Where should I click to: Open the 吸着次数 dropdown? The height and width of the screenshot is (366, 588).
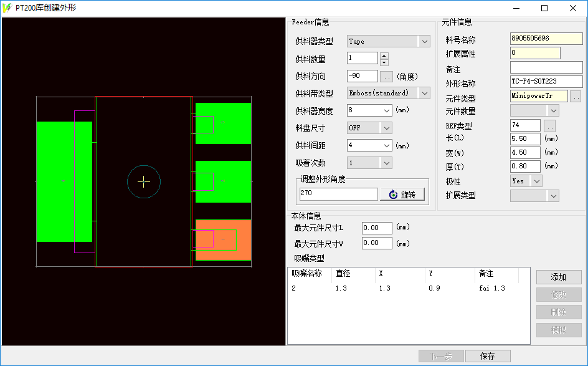(x=369, y=163)
